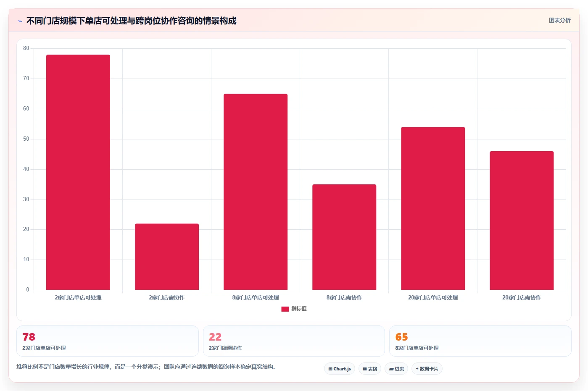Click the x-axis label 8家门店单店可处理
588x391 pixels.
[x=256, y=297]
